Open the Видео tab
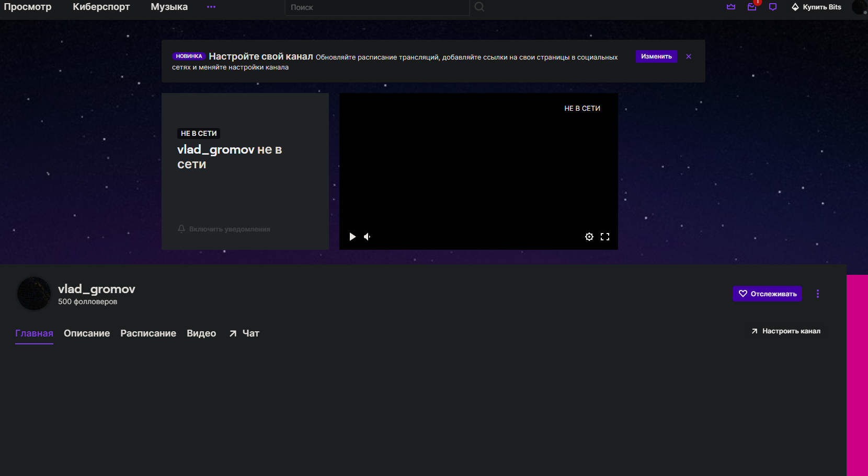Screen dimensions: 868x476 coord(201,333)
